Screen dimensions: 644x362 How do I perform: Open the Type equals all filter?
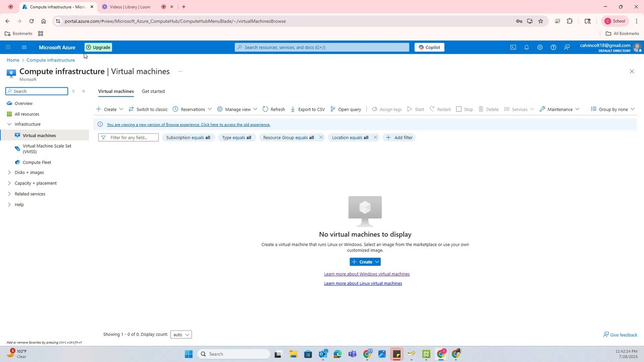236,137
